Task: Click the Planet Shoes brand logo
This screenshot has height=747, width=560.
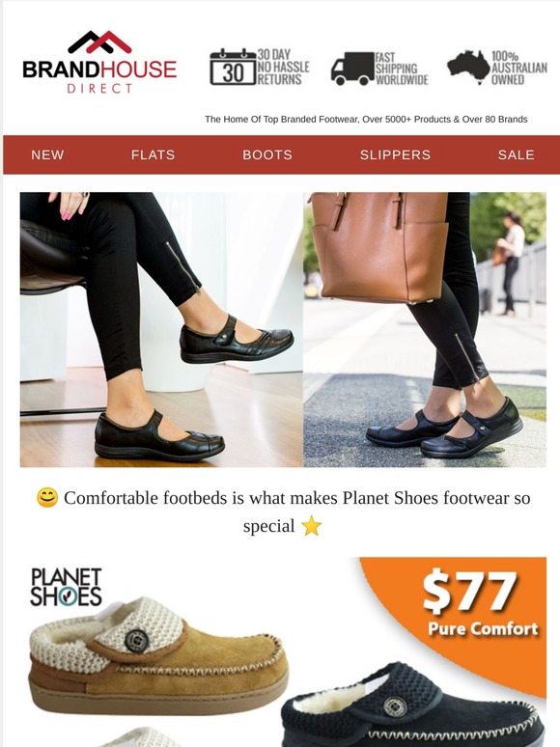Action: tap(66, 587)
